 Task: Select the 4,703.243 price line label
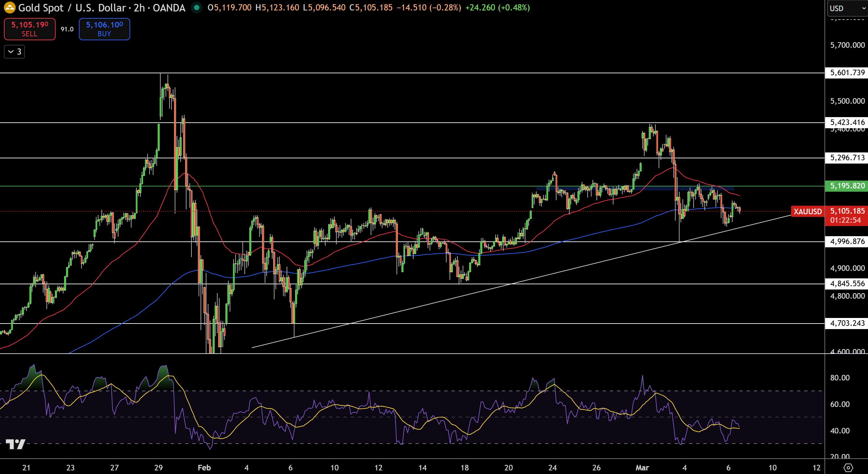(846, 324)
